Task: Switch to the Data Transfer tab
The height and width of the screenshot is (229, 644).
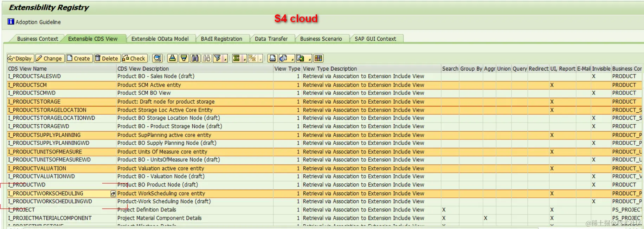Action: pos(271,39)
